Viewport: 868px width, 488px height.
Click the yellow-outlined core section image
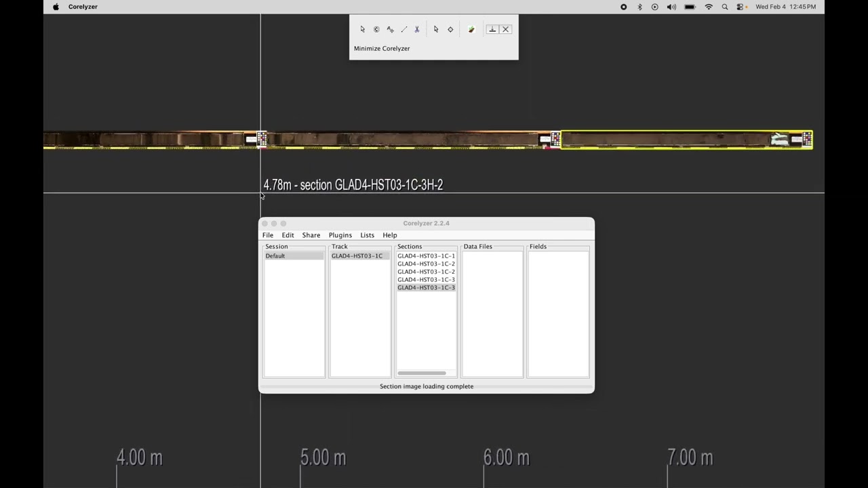click(x=686, y=140)
